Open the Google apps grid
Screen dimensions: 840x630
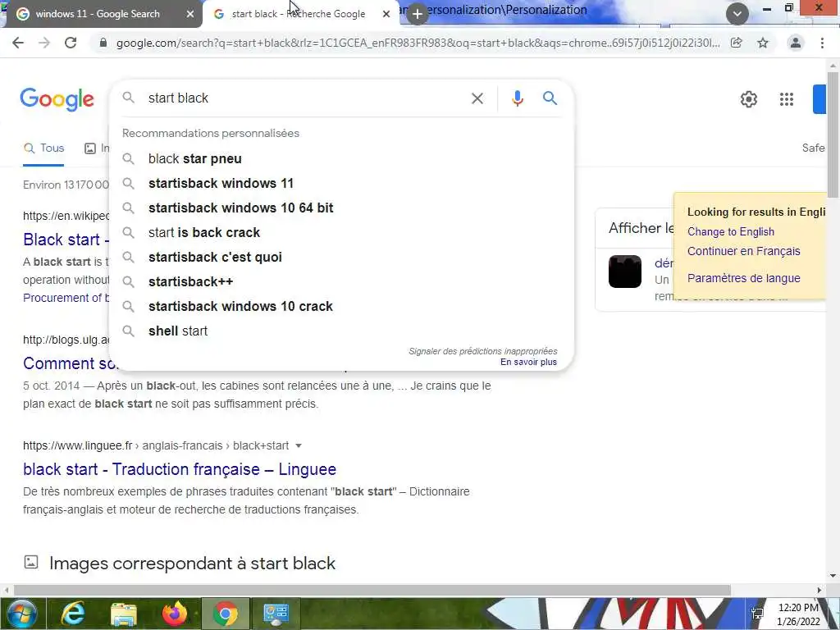point(787,99)
